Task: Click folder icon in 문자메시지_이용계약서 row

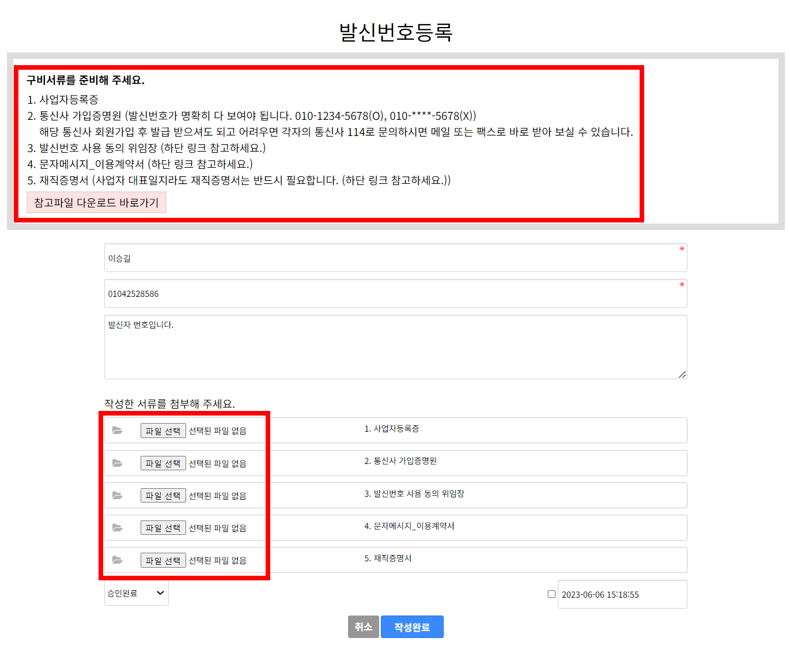Action: pos(118,527)
